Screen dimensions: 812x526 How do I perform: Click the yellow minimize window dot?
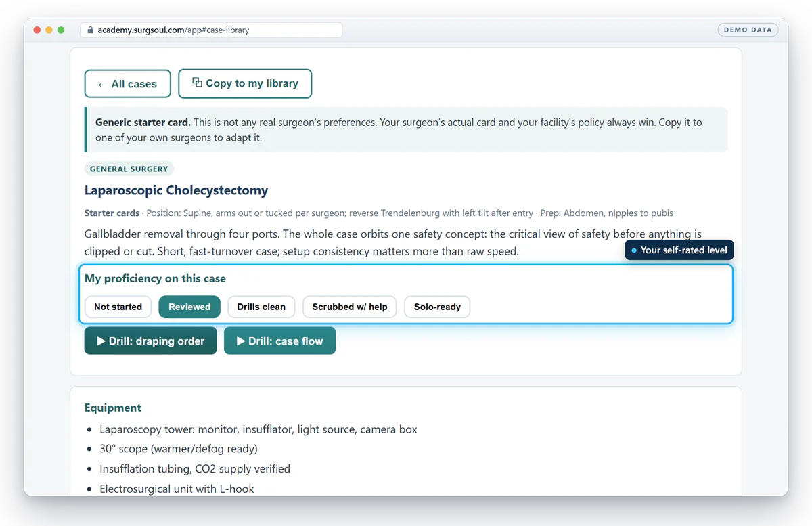(x=49, y=30)
